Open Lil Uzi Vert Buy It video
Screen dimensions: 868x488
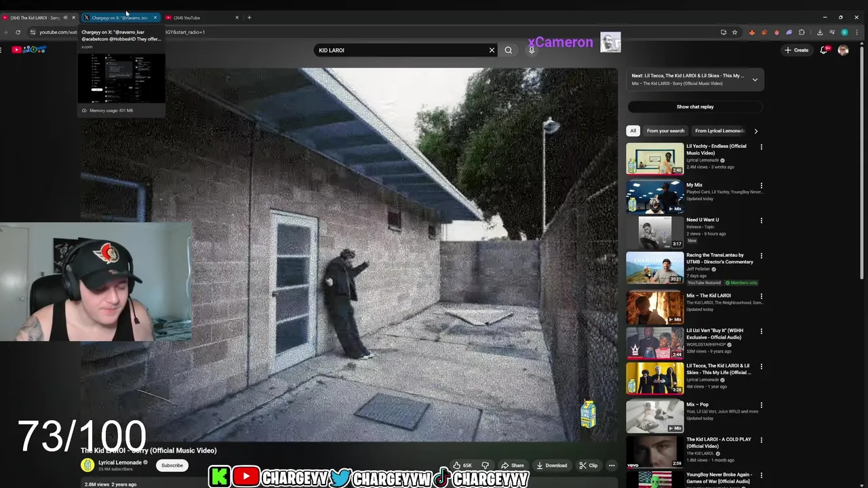click(x=654, y=342)
